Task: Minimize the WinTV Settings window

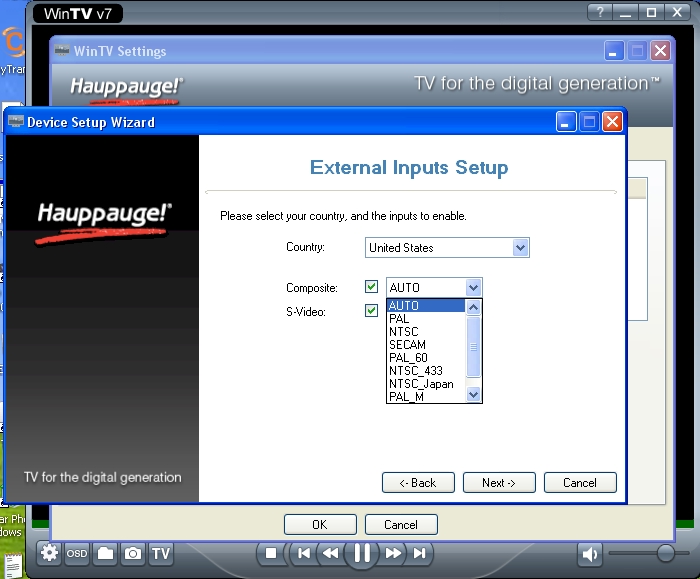Action: click(613, 50)
